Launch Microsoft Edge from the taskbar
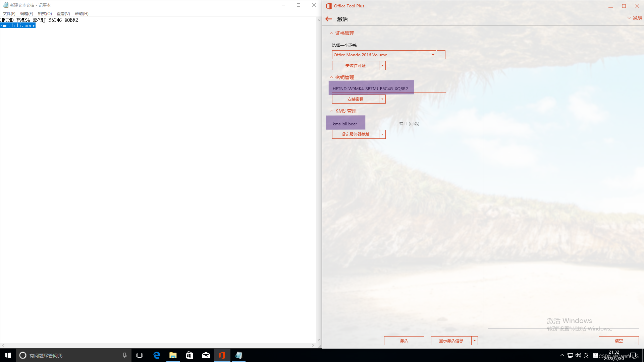The width and height of the screenshot is (644, 362). pos(157,355)
